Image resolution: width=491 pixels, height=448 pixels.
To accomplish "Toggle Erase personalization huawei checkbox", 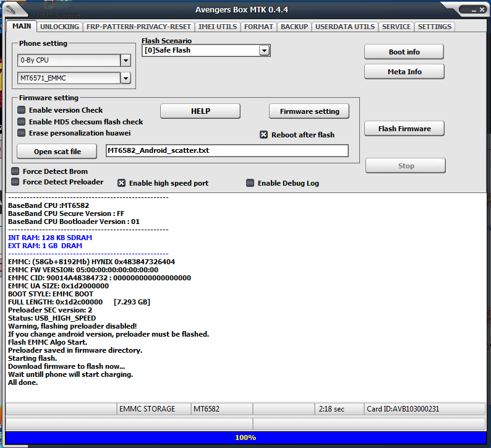I will (21, 133).
